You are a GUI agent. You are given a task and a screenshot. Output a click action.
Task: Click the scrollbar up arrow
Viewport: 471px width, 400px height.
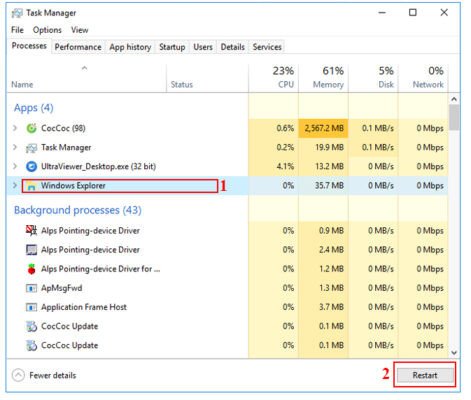454,99
